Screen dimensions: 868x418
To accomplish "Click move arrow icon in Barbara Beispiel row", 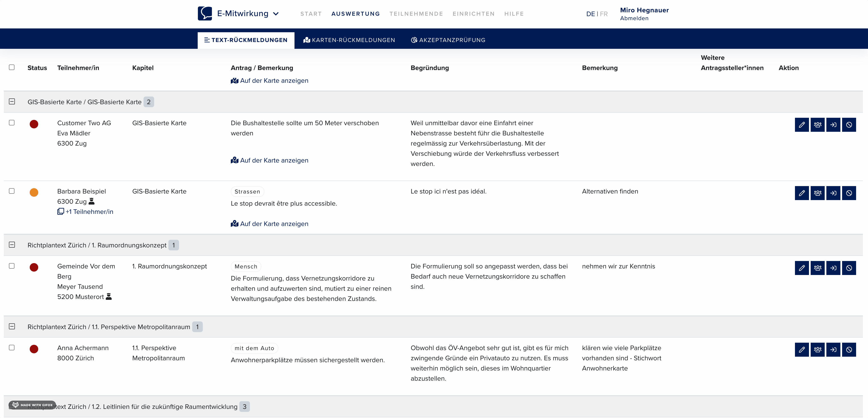I will (833, 193).
